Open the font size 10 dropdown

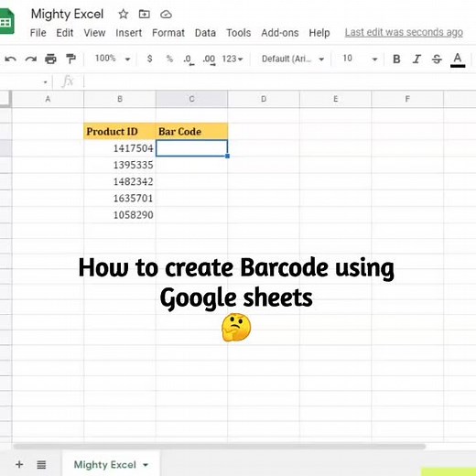[360, 59]
